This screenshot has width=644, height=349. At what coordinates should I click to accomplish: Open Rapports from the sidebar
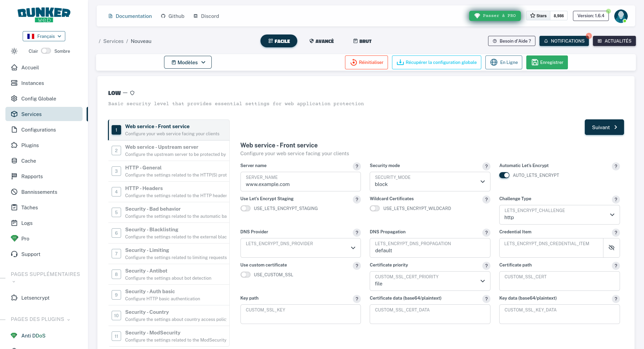[32, 176]
